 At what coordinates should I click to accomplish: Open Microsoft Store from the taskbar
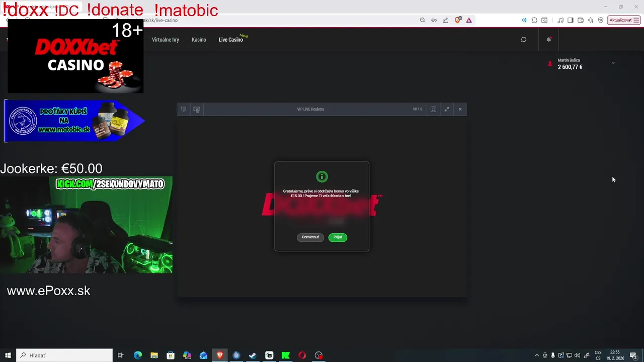(x=171, y=355)
